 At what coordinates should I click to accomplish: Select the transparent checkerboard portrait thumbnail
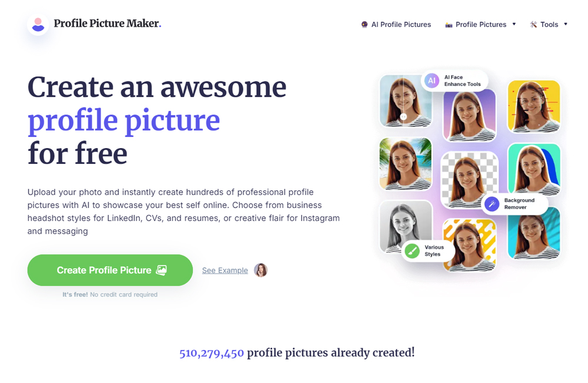469,180
